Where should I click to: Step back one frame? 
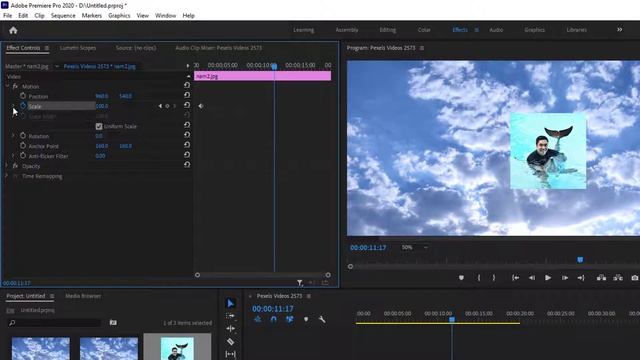[x=532, y=278]
